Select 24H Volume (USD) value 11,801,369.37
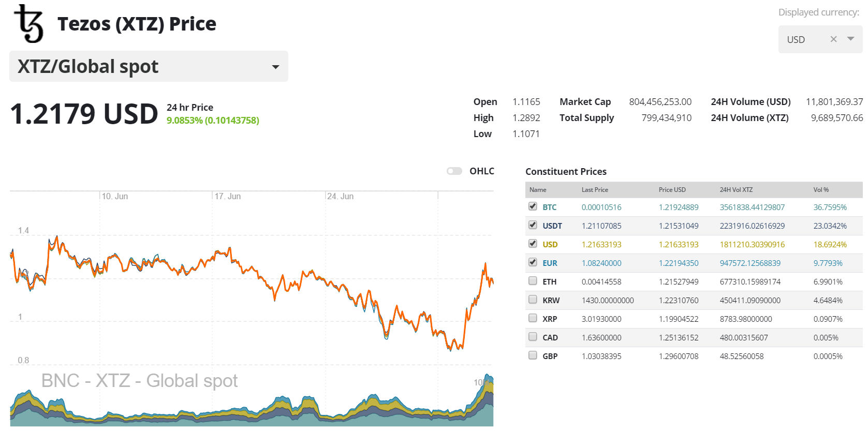Screen dimensions: 868x432 pyautogui.click(x=834, y=102)
